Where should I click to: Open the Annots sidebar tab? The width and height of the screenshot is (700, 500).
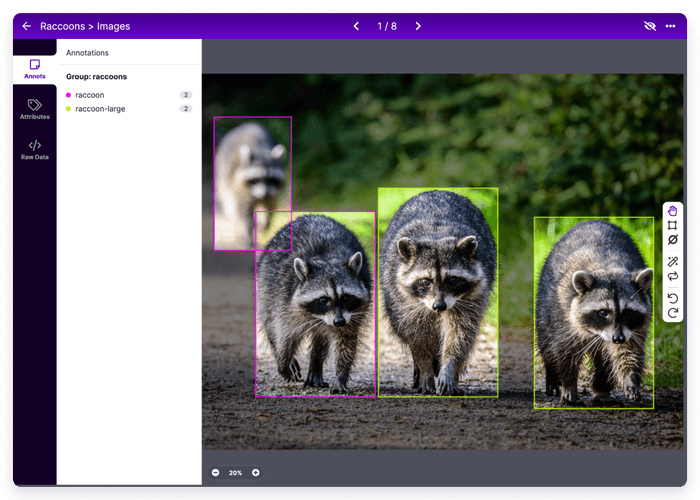pyautogui.click(x=34, y=69)
